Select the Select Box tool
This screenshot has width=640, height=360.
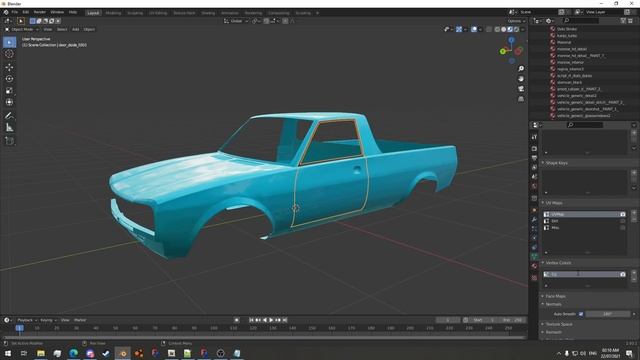point(9,42)
